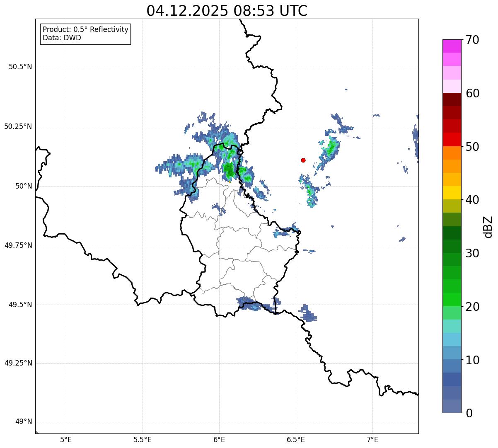Click the bright green colorbar swatch above 20

tap(452, 299)
